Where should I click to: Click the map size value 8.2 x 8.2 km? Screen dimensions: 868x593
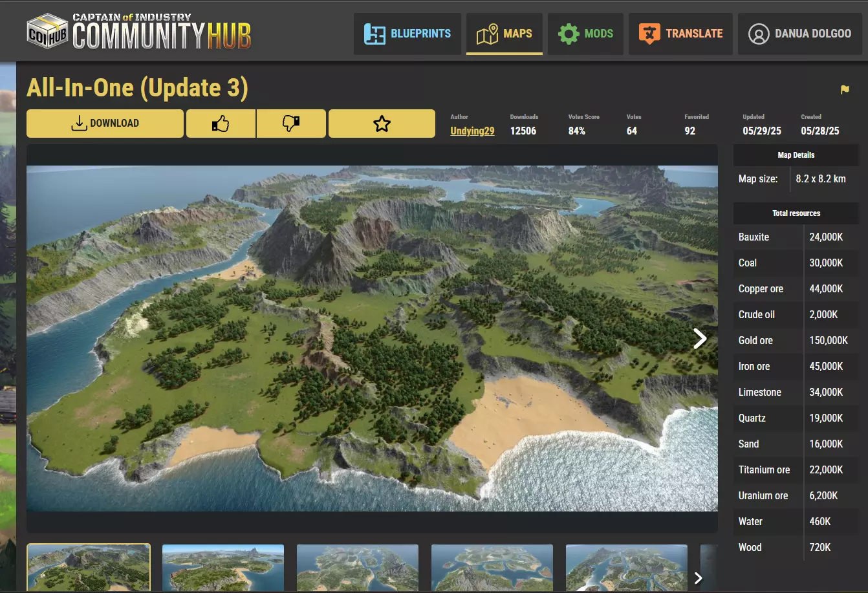(821, 178)
